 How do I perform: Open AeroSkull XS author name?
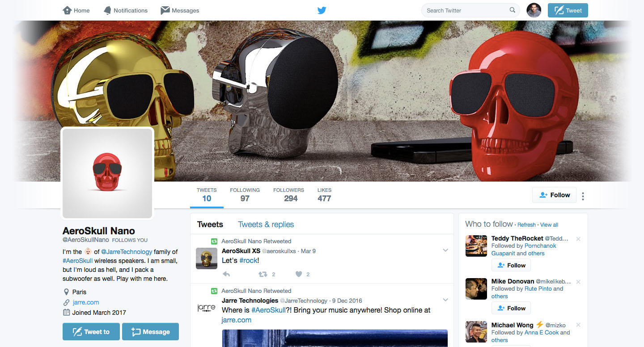241,251
